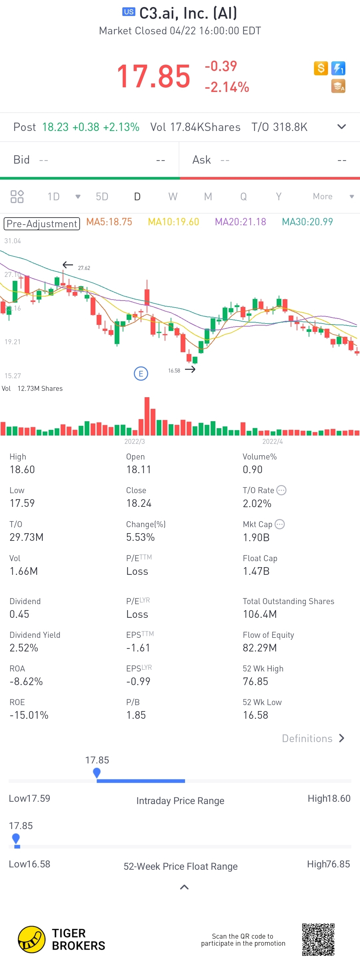Image resolution: width=360 pixels, height=980 pixels.
Task: Tap the promotion QR code caption
Action: pos(243,940)
